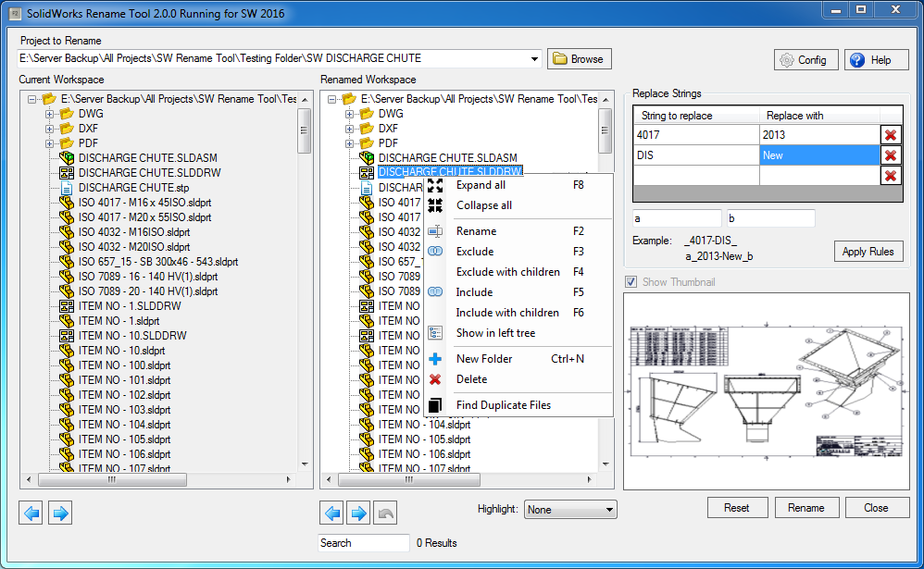Image resolution: width=924 pixels, height=569 pixels.
Task: Click the undo button under Renamed Workspace
Action: 385,513
